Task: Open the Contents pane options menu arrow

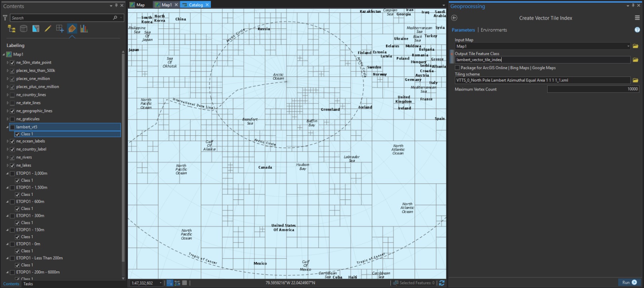Action: click(x=111, y=6)
